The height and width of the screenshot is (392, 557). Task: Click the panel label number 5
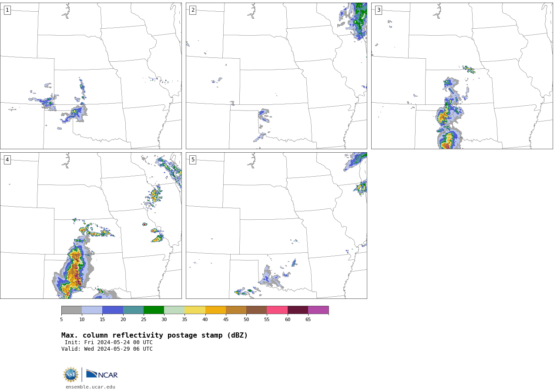193,160
